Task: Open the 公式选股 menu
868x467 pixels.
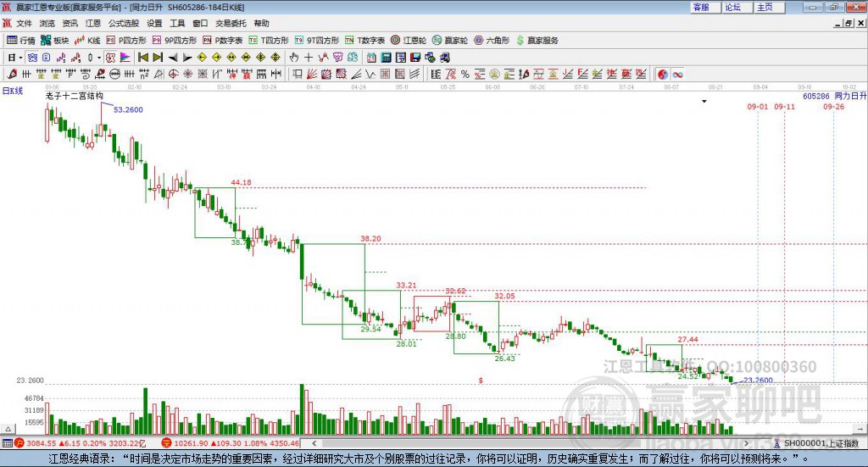Action: [x=124, y=23]
